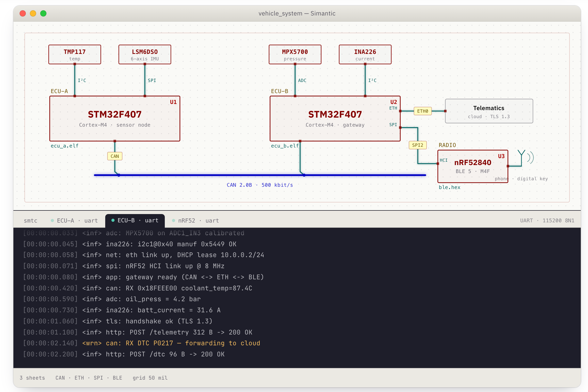Screen dimensions: 588x392
Task: Click the yellow CAN net label
Action: coord(115,156)
